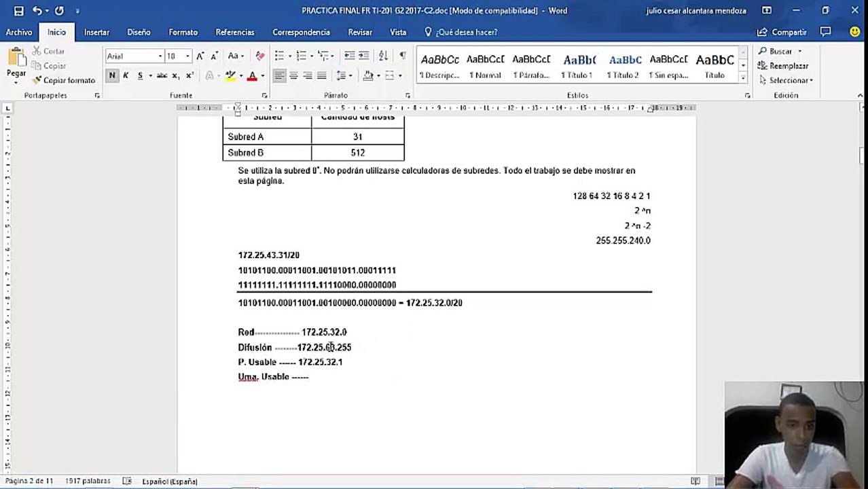The height and width of the screenshot is (489, 868).
Task: Toggle left alignment button
Action: (279, 75)
